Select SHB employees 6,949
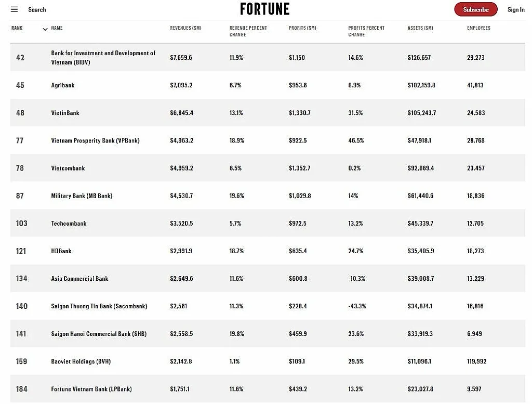532x404 pixels. 474,334
